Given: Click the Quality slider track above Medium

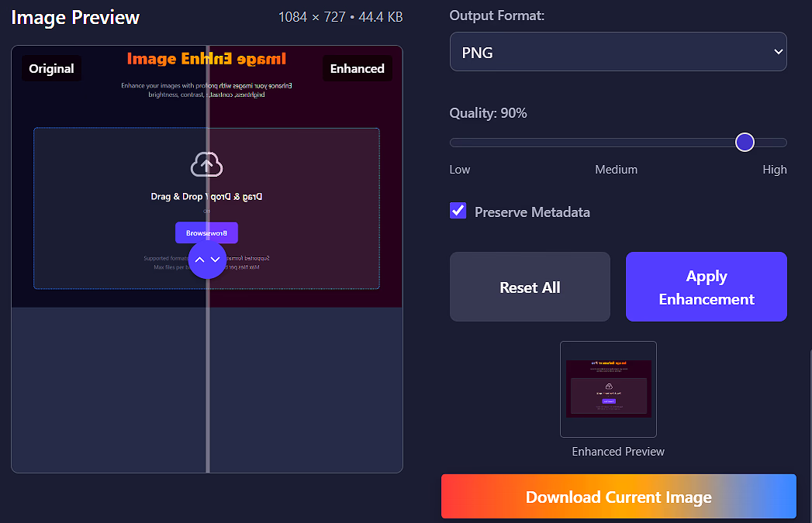Looking at the screenshot, I should pos(617,143).
